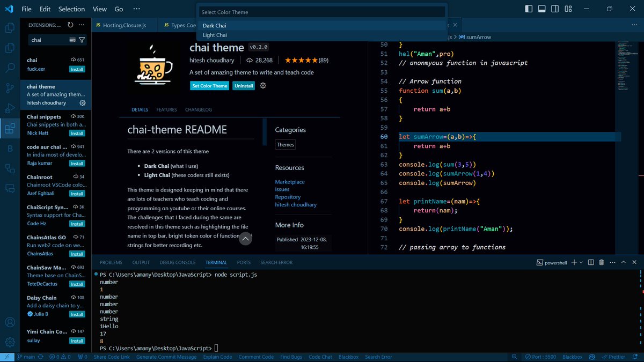Uninstall the chai theme extension
The height and width of the screenshot is (362, 644).
tap(244, 86)
